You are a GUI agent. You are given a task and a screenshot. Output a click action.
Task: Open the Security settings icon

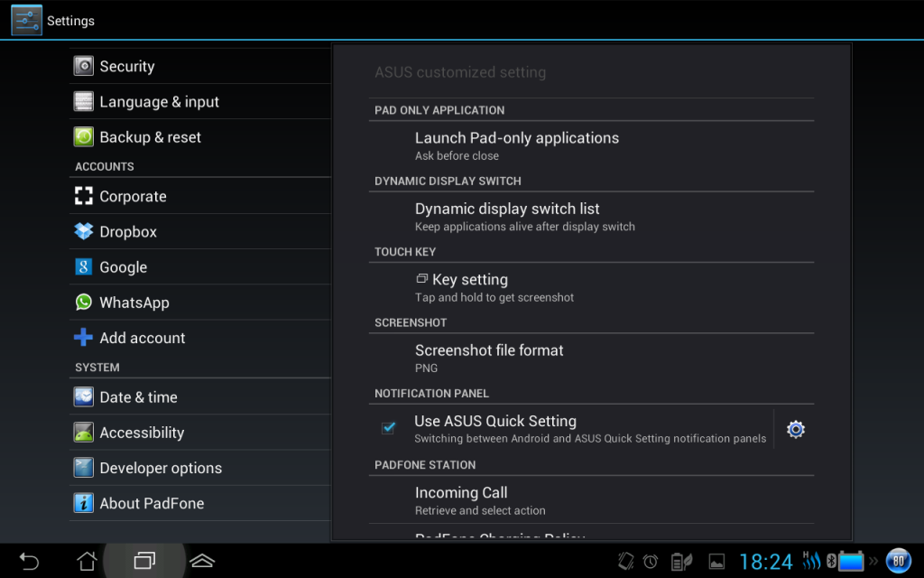click(83, 66)
